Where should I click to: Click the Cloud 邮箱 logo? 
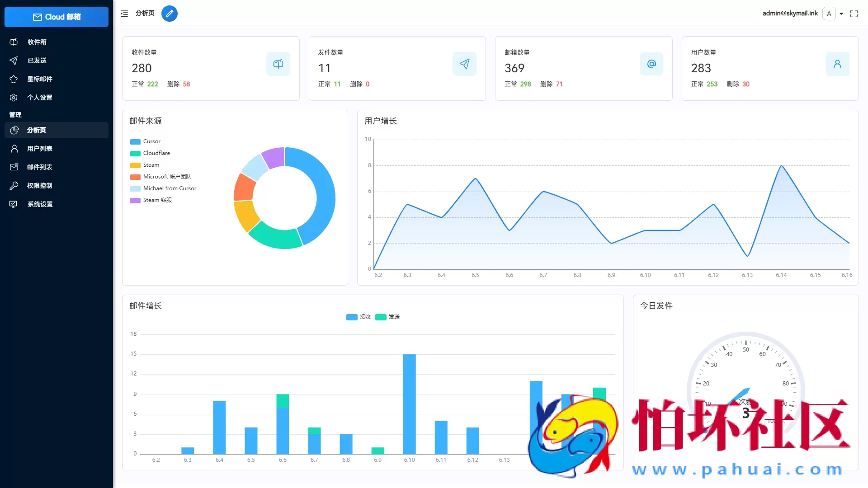pyautogui.click(x=56, y=17)
